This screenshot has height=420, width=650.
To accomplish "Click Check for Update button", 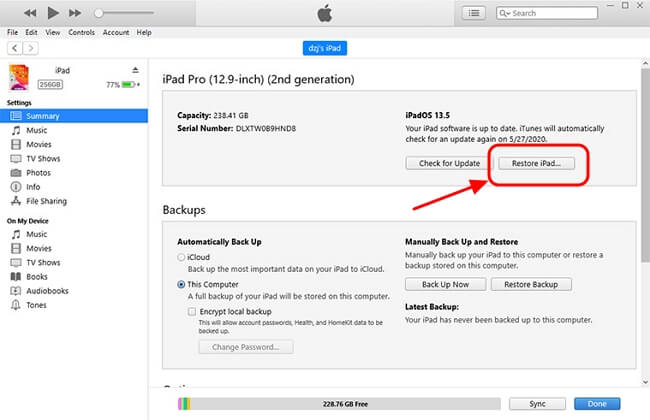I will pos(449,163).
